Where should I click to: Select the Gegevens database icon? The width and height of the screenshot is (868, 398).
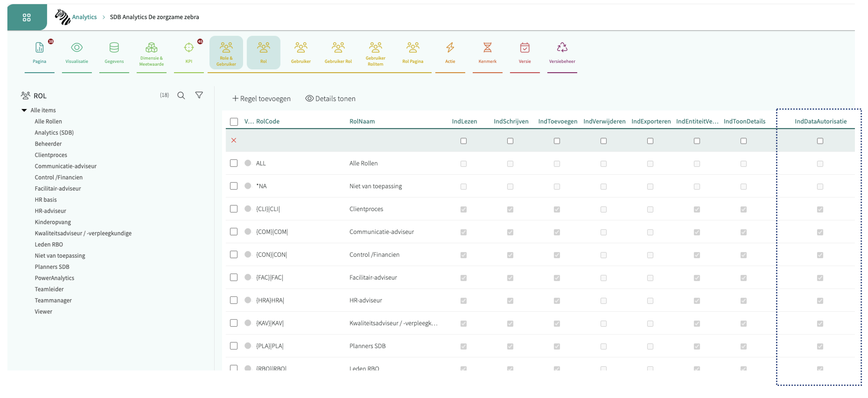tap(114, 48)
